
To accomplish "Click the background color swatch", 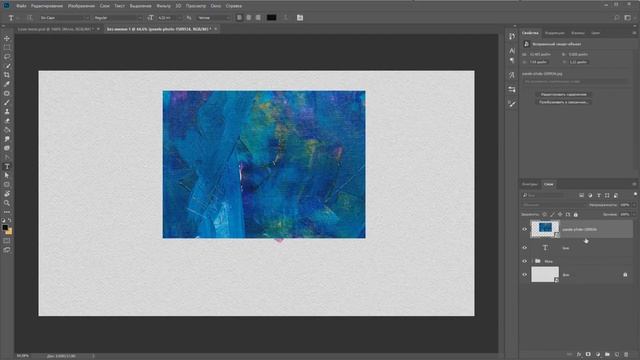I will point(9,231).
